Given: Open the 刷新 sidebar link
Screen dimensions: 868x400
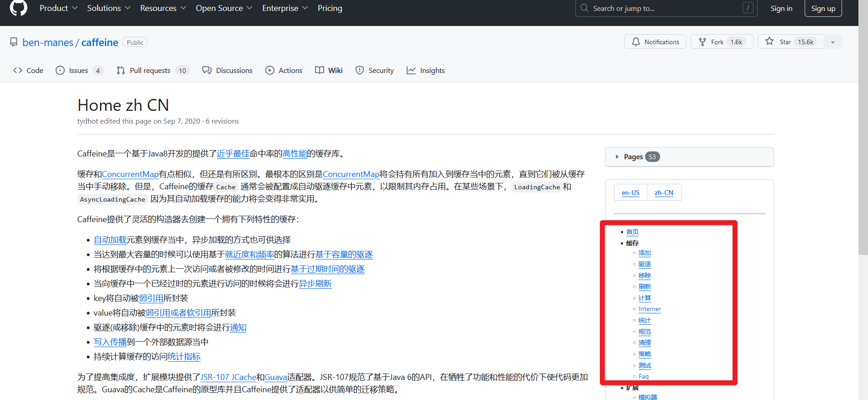Looking at the screenshot, I should (645, 286).
